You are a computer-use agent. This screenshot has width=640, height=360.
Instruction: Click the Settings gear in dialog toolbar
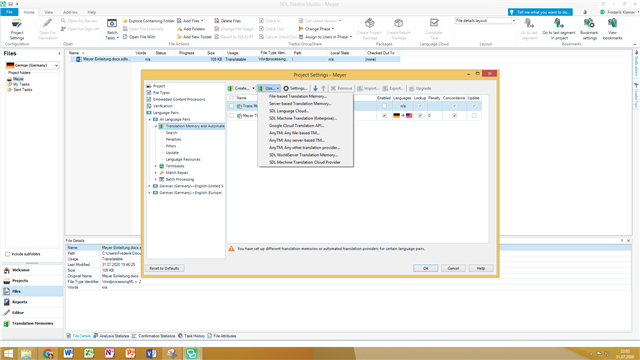(x=295, y=88)
